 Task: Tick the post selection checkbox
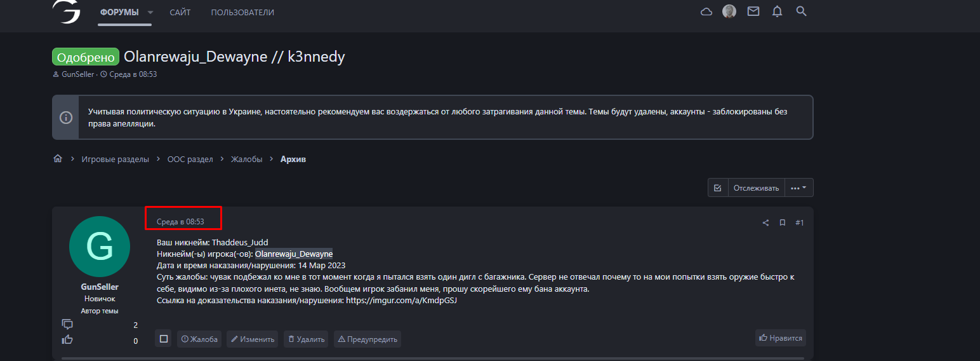164,339
